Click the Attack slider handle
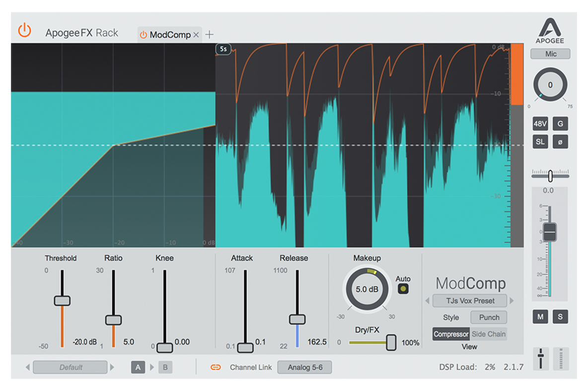This screenshot has height=392, width=587. pyautogui.click(x=245, y=347)
